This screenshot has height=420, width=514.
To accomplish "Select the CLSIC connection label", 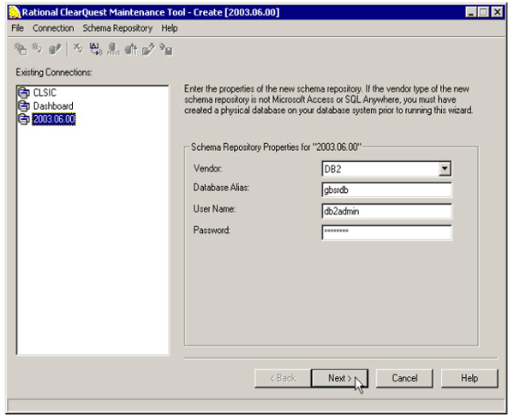I will click(x=45, y=93).
